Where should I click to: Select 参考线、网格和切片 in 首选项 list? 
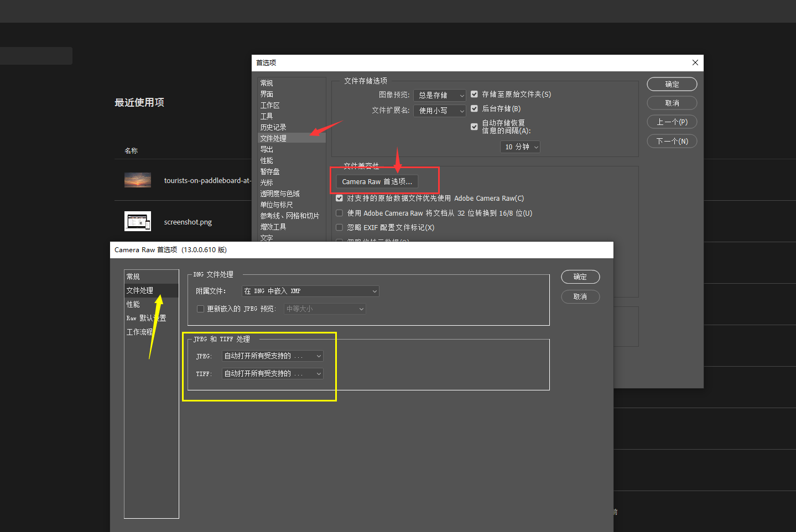[290, 216]
